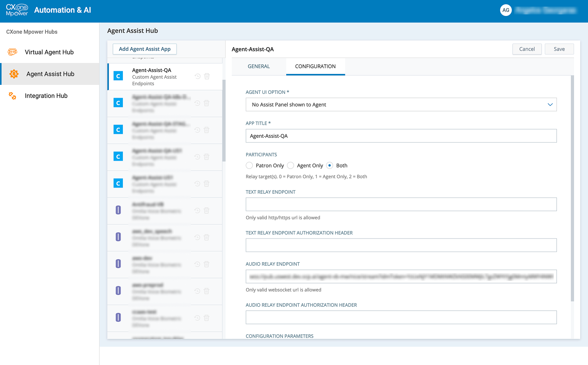This screenshot has height=365, width=588.
Task: Select the Patron Only radio button
Action: (249, 166)
